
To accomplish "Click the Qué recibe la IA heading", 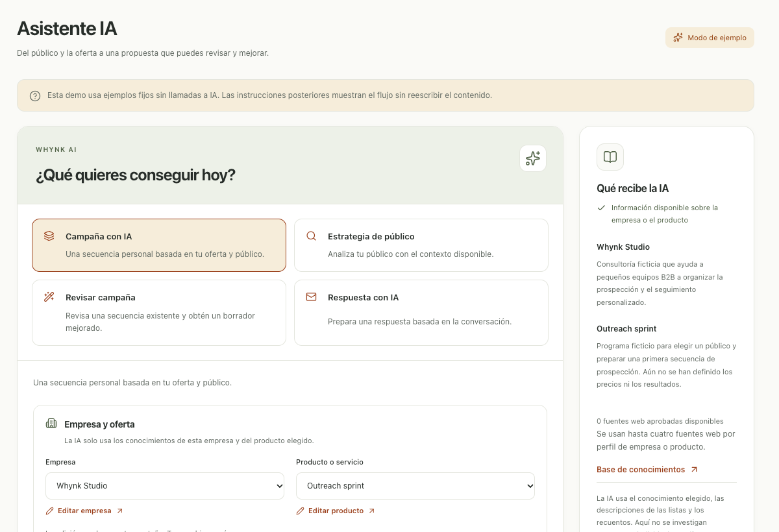I will (632, 189).
